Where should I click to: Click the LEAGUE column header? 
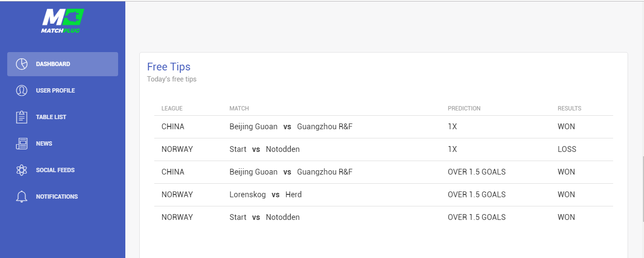click(172, 109)
